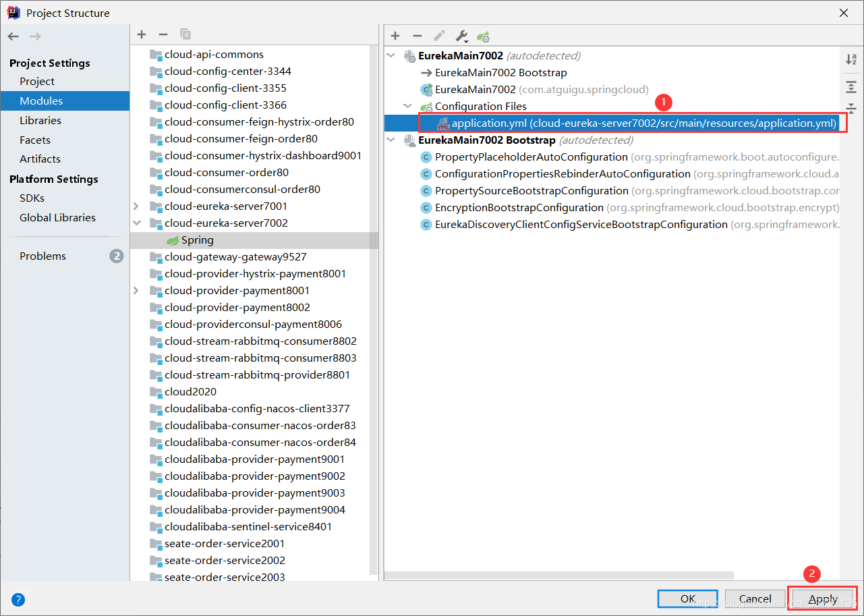
Task: Expand the cloud-eureka-server7001 module
Action: [x=136, y=206]
